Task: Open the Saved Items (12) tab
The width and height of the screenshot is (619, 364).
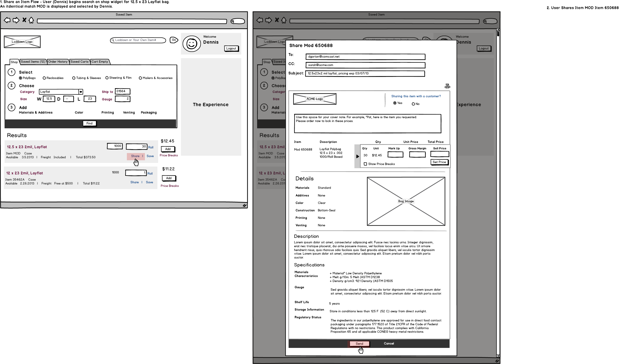Action: pos(33,62)
